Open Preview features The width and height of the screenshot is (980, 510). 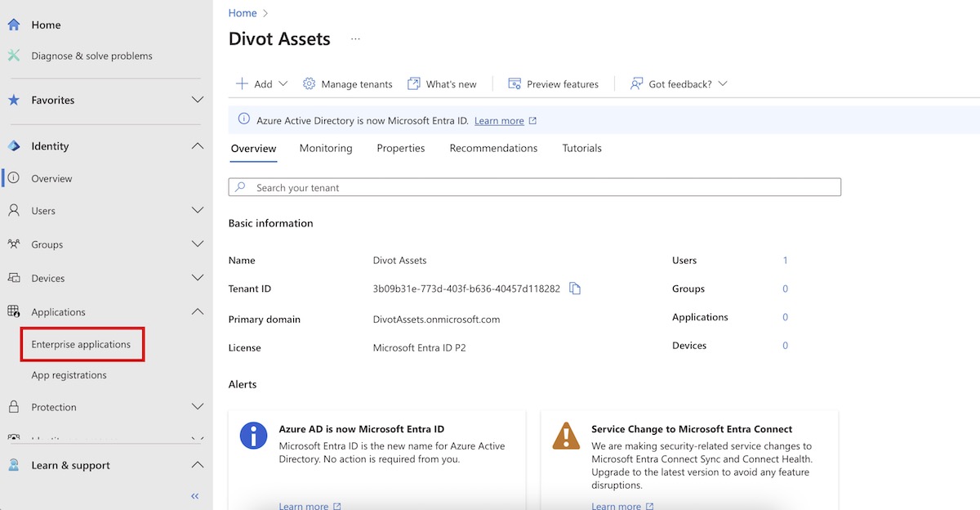click(553, 84)
